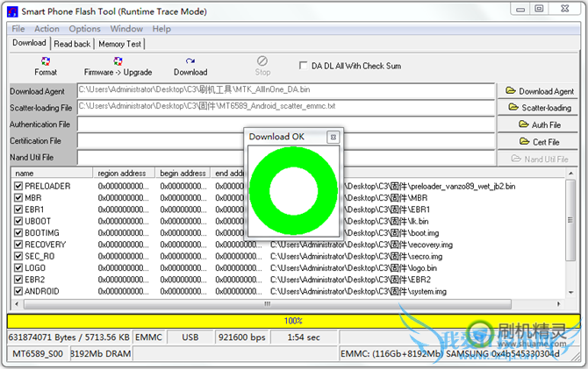Image resolution: width=588 pixels, height=369 pixels.
Task: Browse for a Scatter-loading file
Action: pos(539,108)
